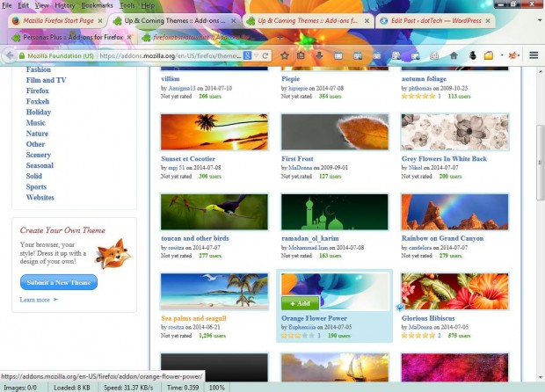Open the Seasonal category

(x=40, y=165)
